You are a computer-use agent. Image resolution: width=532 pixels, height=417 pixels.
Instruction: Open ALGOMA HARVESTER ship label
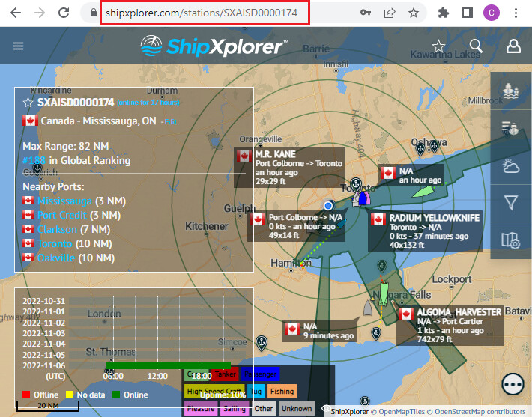pyautogui.click(x=450, y=326)
